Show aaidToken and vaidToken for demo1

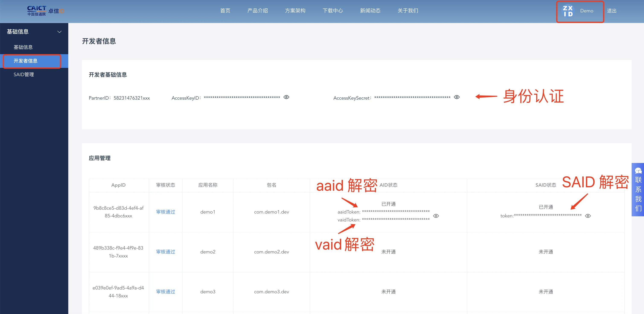tap(436, 216)
